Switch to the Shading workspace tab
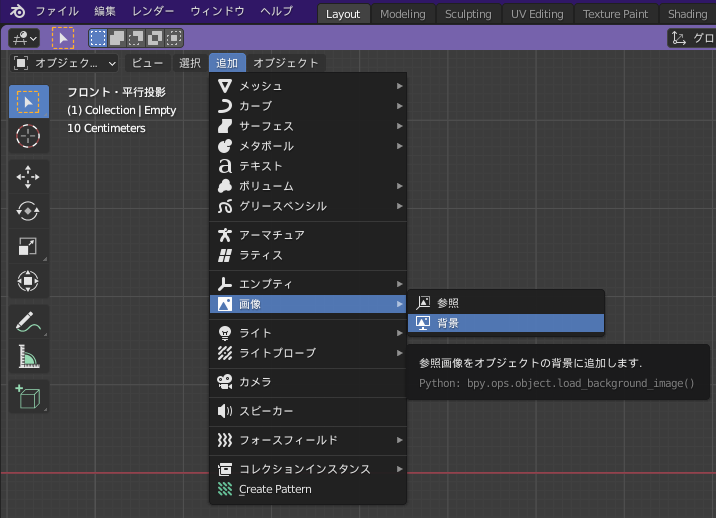 click(x=687, y=14)
